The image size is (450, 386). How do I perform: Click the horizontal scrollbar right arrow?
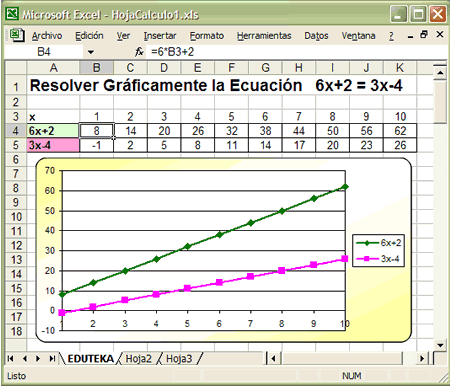(422, 359)
